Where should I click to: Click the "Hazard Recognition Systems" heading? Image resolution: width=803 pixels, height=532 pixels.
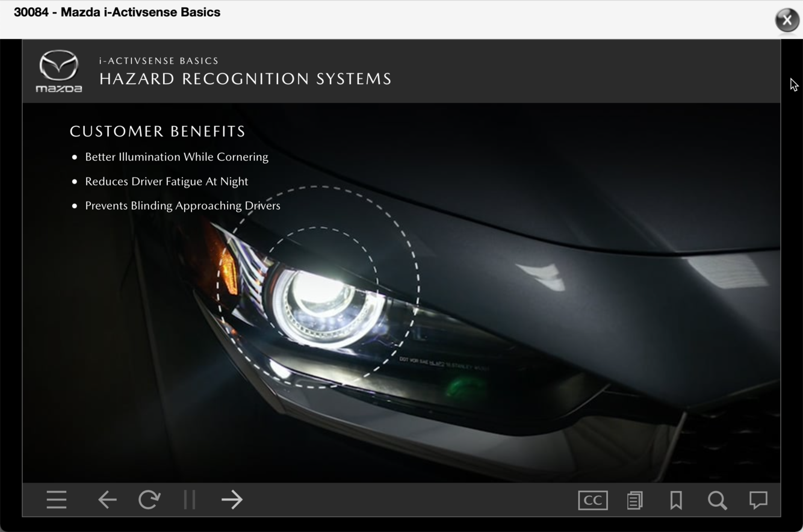point(246,79)
